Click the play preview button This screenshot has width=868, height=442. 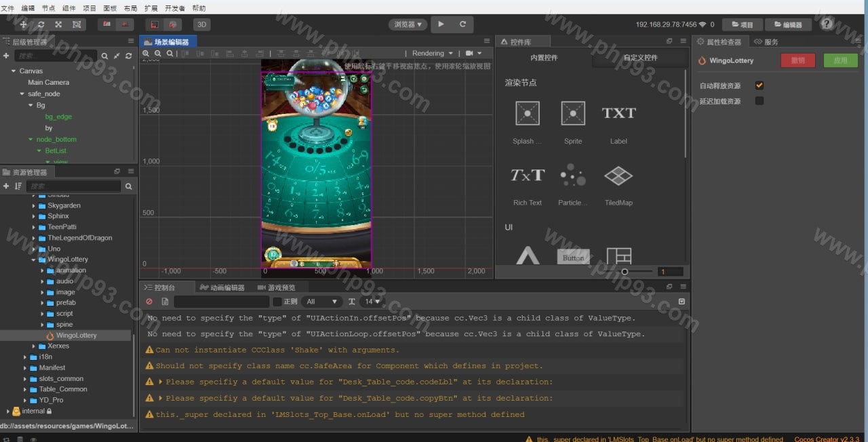tap(441, 24)
